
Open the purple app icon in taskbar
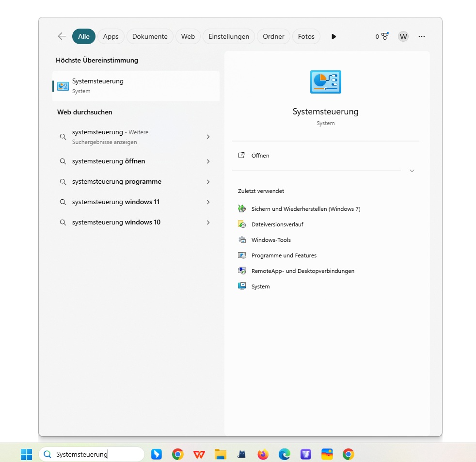pyautogui.click(x=306, y=454)
